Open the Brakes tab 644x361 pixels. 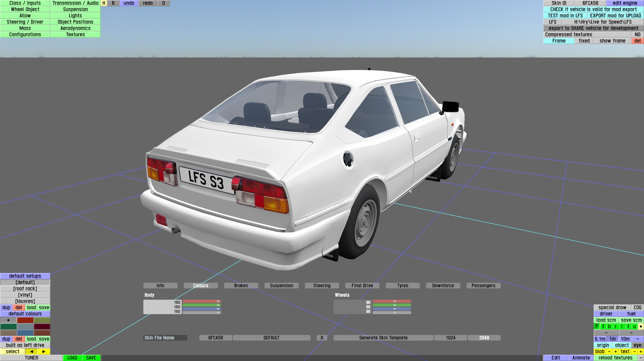(241, 286)
